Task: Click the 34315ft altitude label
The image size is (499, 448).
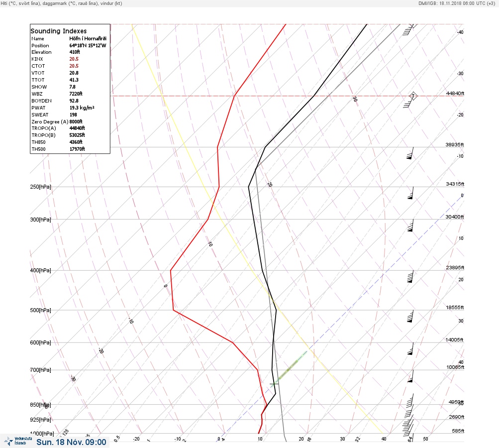Action: [x=455, y=184]
